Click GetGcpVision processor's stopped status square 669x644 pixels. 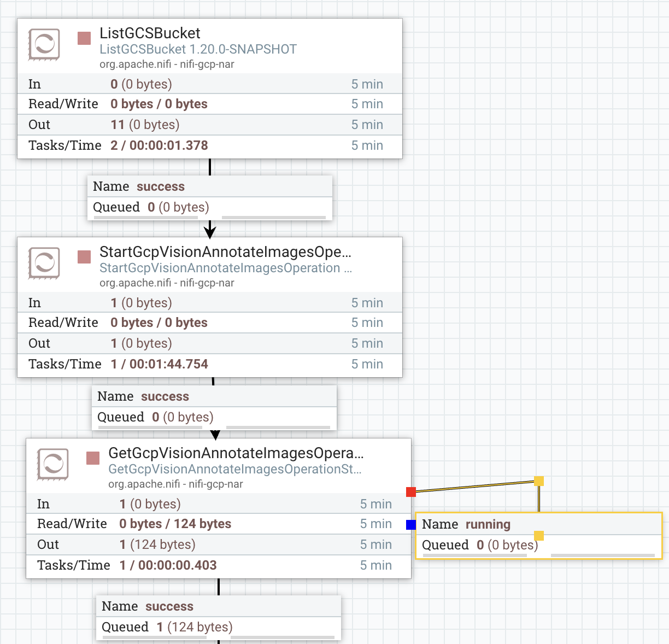point(93,458)
